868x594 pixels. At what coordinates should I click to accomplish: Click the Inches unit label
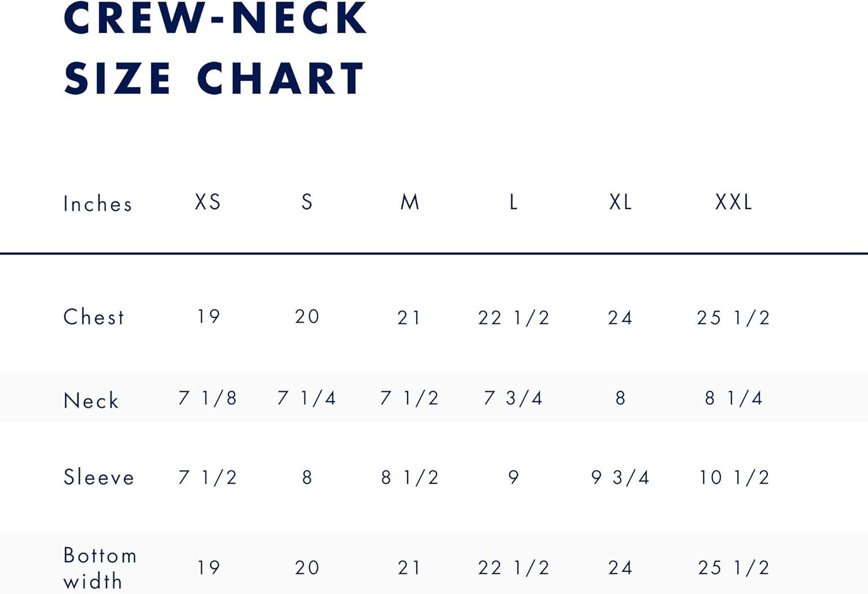98,204
